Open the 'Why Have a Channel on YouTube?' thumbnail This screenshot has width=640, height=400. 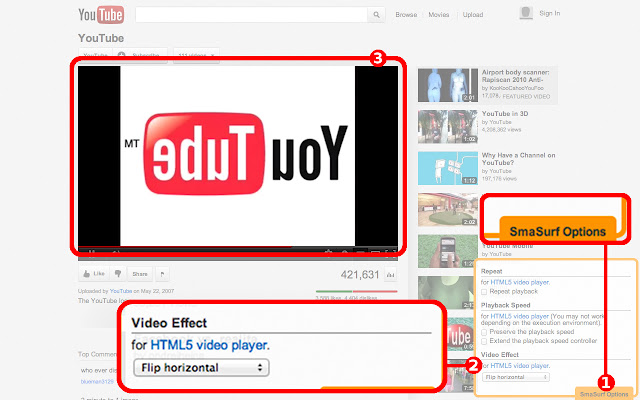tap(447, 168)
